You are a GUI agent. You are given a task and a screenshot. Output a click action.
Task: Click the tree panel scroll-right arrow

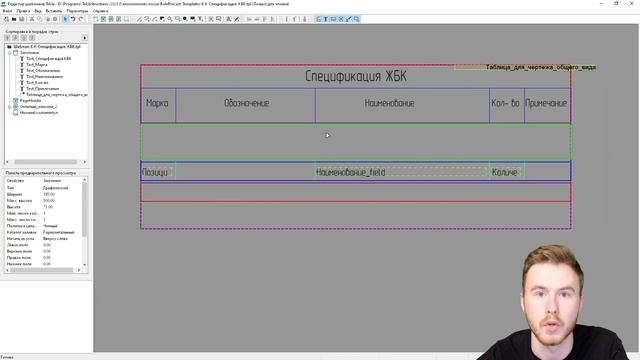pyautogui.click(x=84, y=162)
